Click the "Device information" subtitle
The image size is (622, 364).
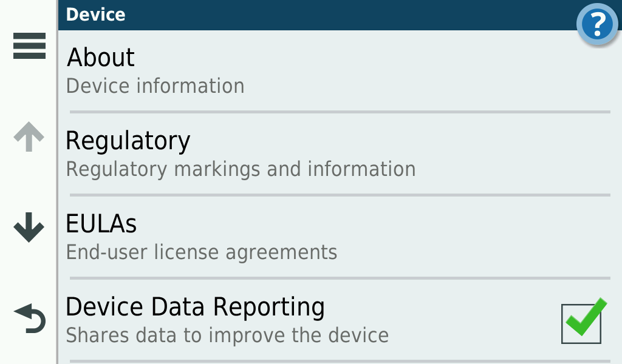coord(155,86)
